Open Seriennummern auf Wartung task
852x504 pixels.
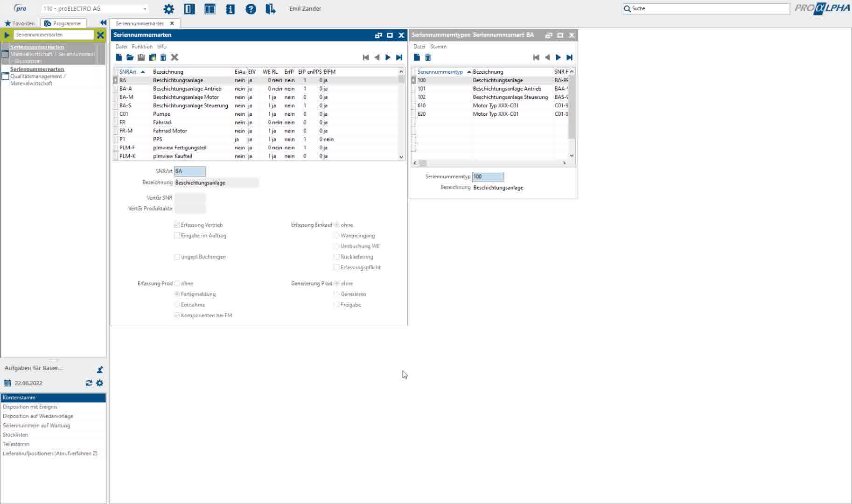point(53,426)
